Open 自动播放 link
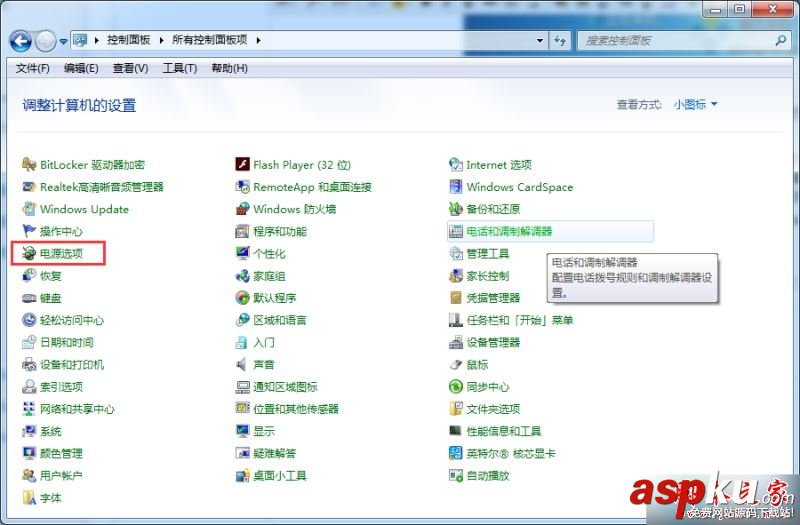The image size is (800, 525). pyautogui.click(x=488, y=476)
